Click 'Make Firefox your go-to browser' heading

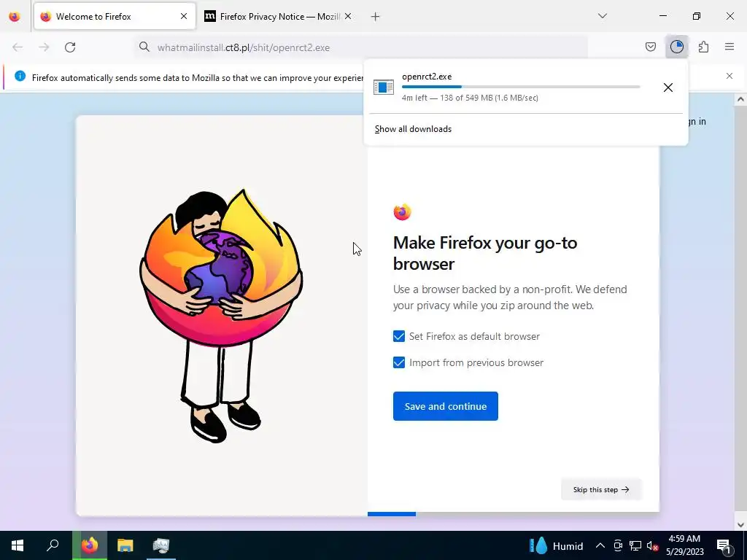click(485, 253)
